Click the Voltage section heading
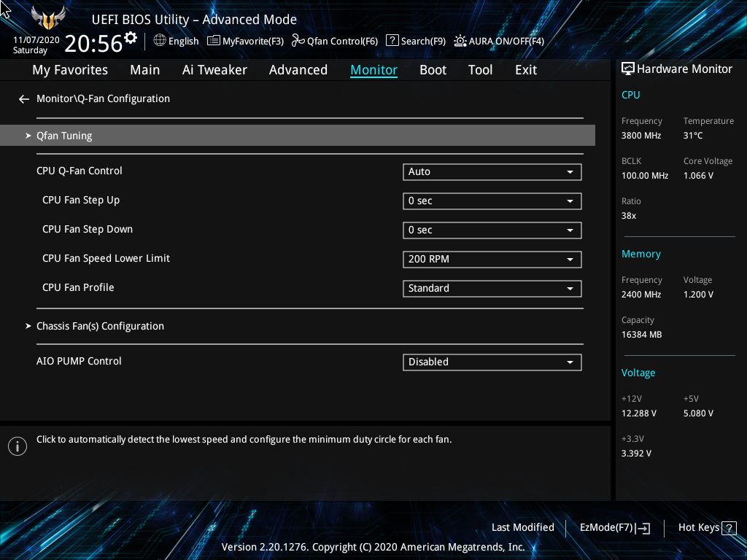The height and width of the screenshot is (560, 747). click(638, 373)
